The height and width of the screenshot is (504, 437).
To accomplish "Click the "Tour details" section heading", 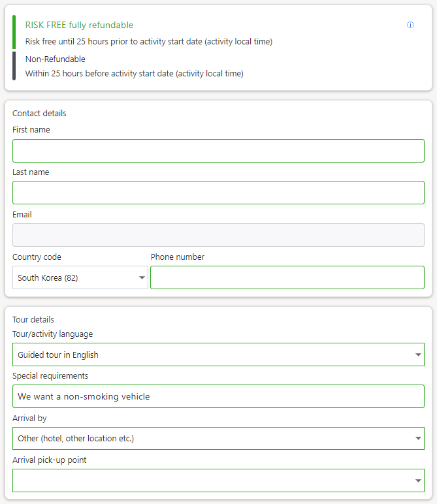I will 33,319.
